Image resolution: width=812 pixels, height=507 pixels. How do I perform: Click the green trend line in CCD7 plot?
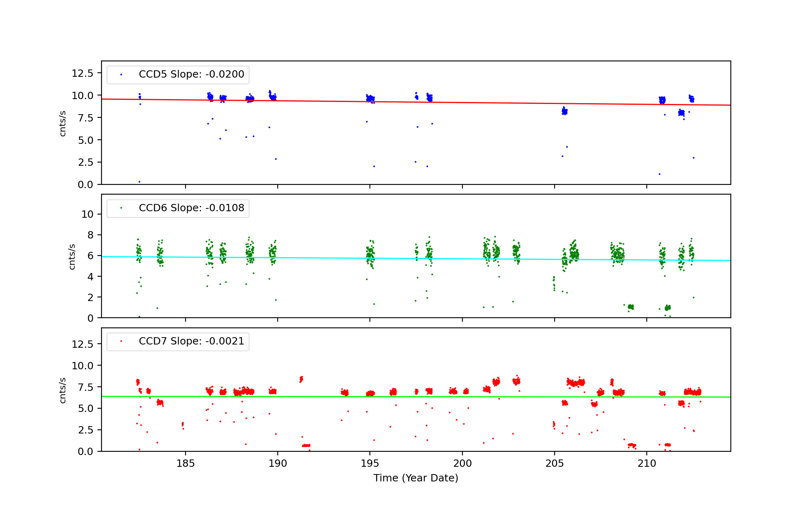447,397
